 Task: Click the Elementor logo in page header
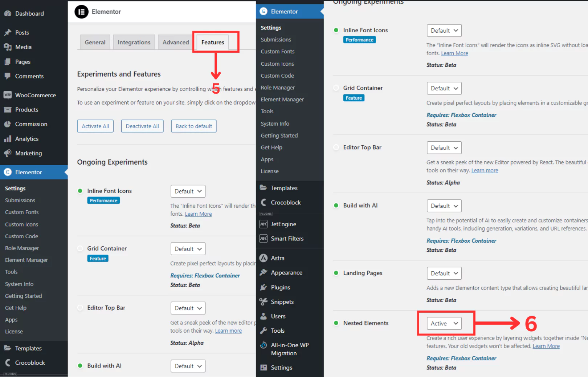[82, 12]
